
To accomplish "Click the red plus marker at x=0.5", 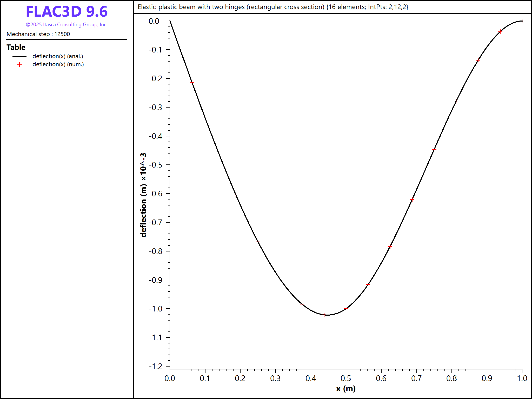I will pos(346,309).
